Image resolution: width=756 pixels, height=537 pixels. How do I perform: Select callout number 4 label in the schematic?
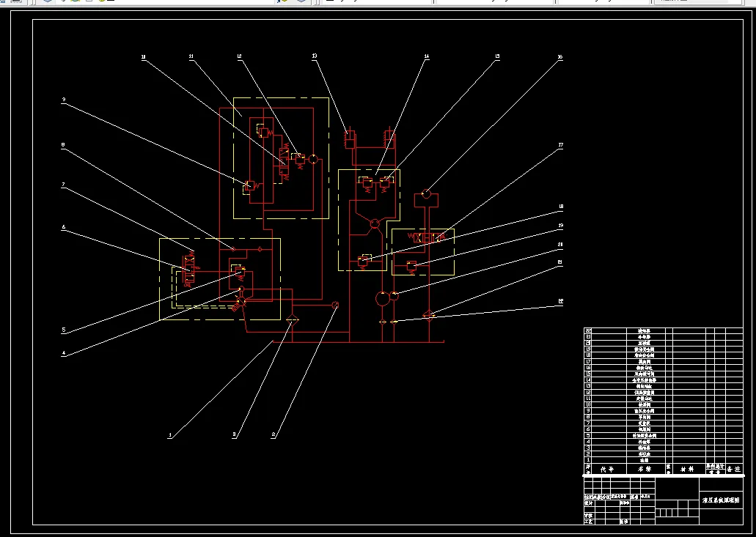point(63,353)
